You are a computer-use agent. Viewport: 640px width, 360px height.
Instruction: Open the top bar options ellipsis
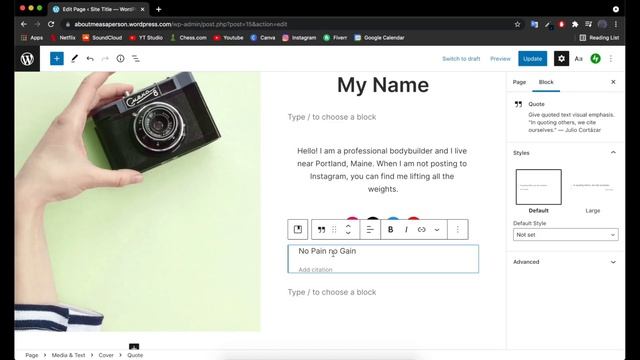tap(611, 59)
